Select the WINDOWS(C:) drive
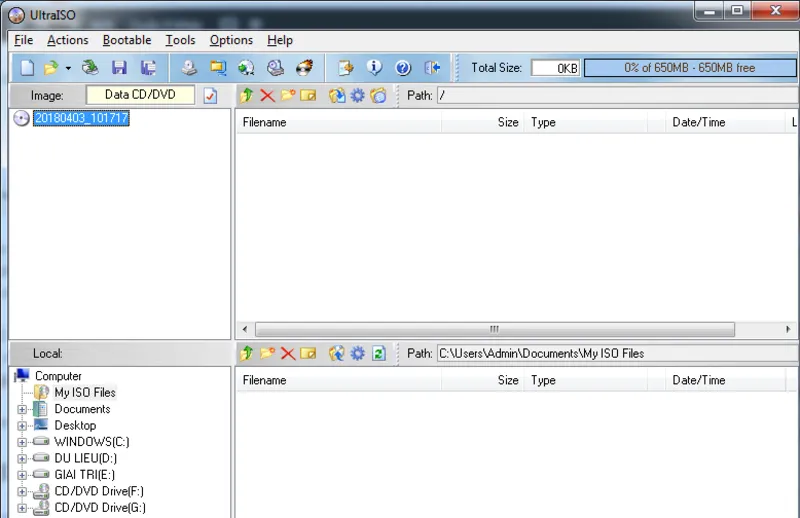800x518 pixels. [92, 442]
